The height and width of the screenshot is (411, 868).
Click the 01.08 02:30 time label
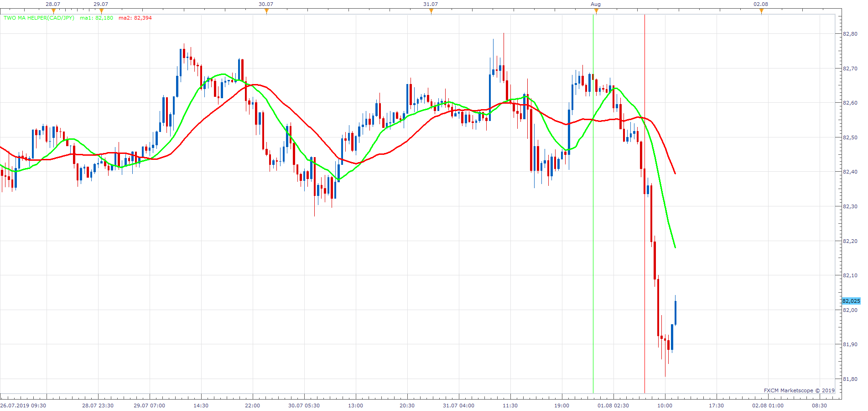point(613,406)
